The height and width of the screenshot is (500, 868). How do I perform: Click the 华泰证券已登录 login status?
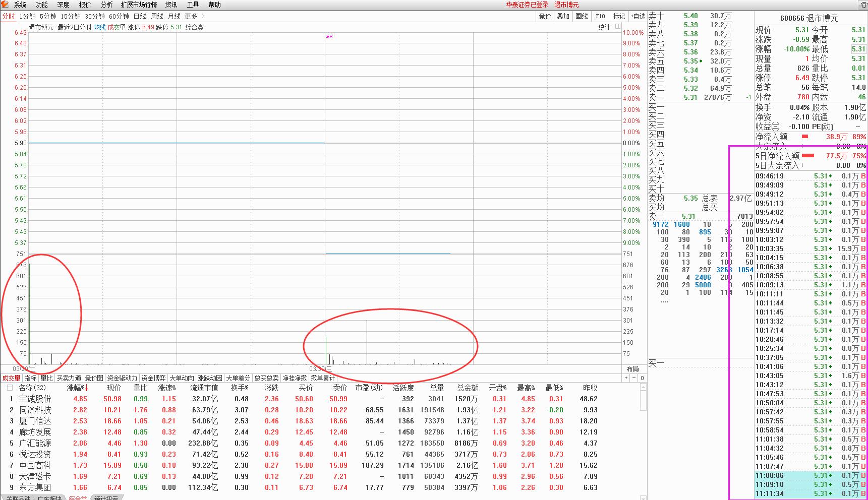[527, 5]
